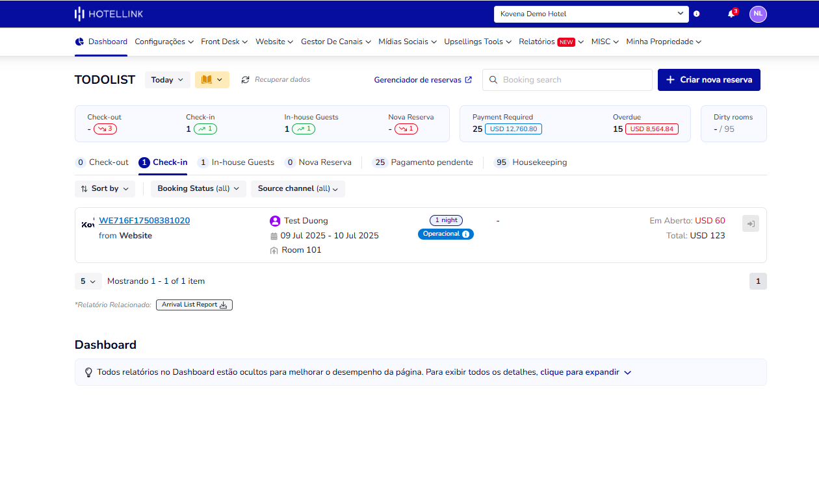
Task: Click info icon beside hotel selector
Action: [697, 14]
